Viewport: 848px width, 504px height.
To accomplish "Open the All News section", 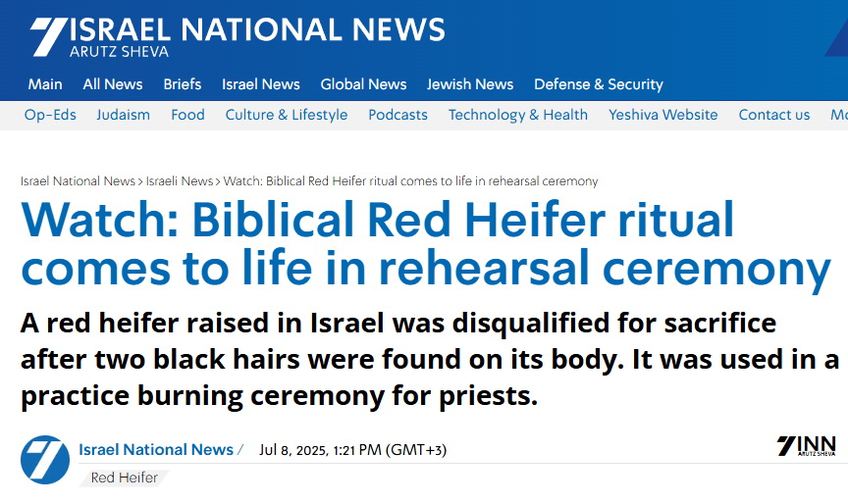I will click(x=113, y=84).
